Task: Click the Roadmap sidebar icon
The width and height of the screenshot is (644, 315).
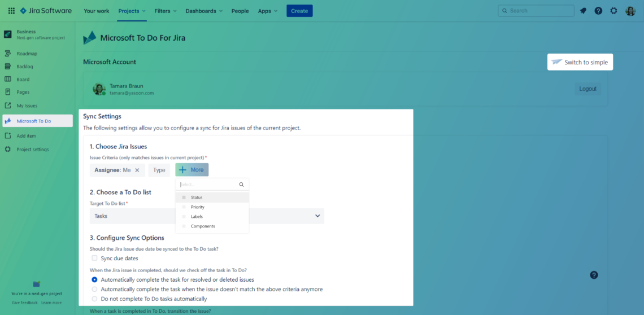Action: coord(8,54)
